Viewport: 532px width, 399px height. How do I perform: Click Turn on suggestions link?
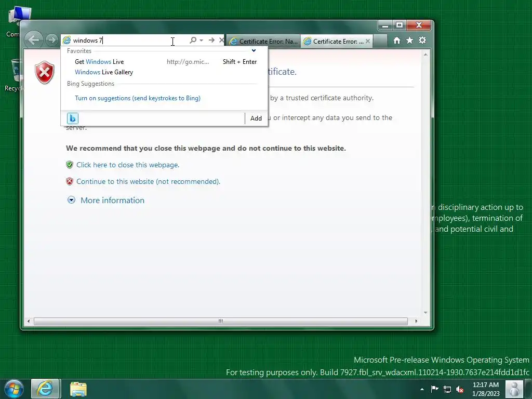click(x=137, y=98)
